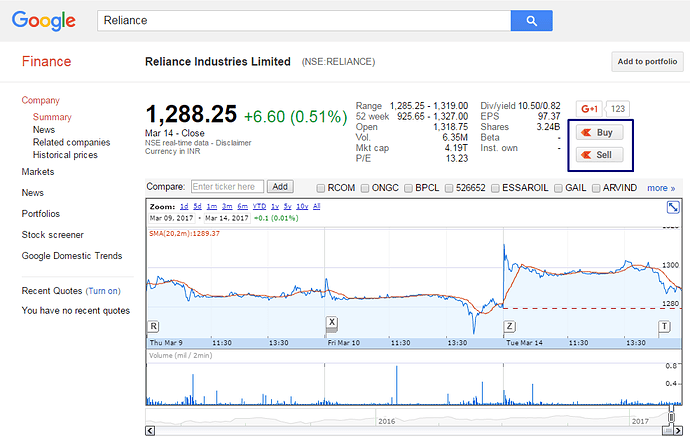Viewport: 690px width, 437px height.
Task: Tick the ONGC compare checkbox
Action: [x=365, y=188]
